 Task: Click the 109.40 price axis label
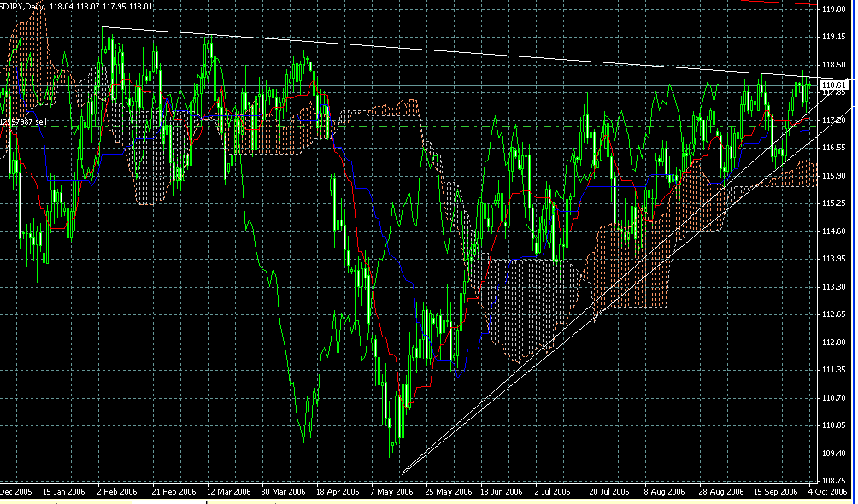tap(834, 453)
